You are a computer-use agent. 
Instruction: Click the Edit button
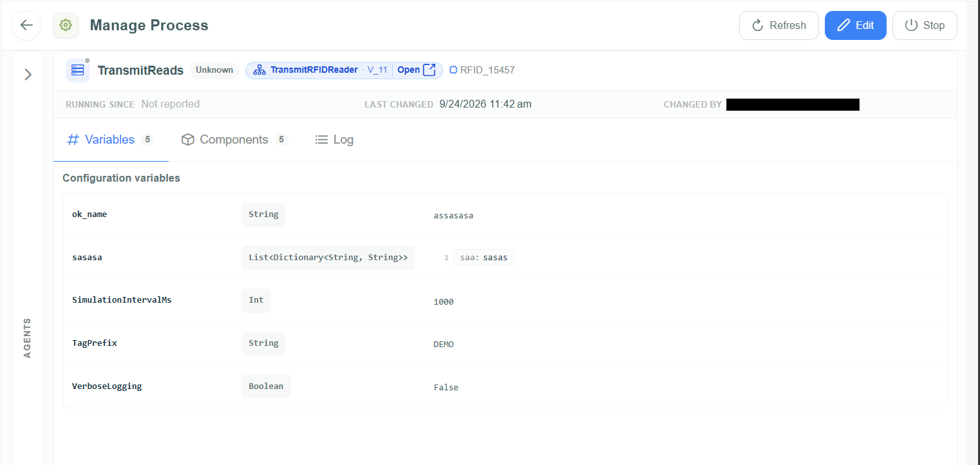click(856, 26)
